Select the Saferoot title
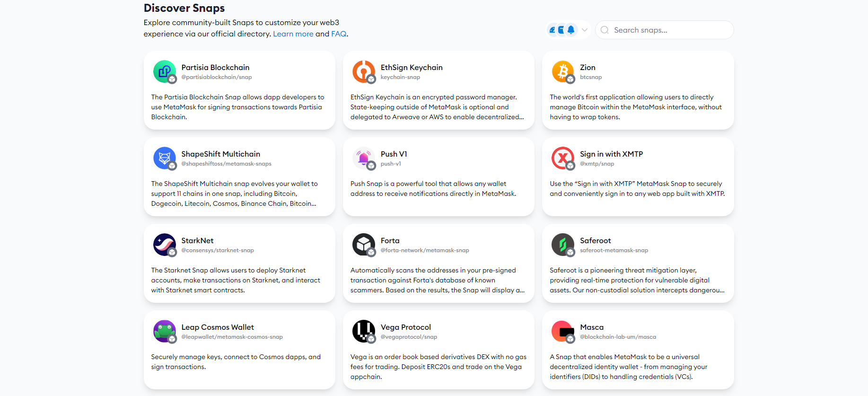The width and height of the screenshot is (868, 396). 595,240
